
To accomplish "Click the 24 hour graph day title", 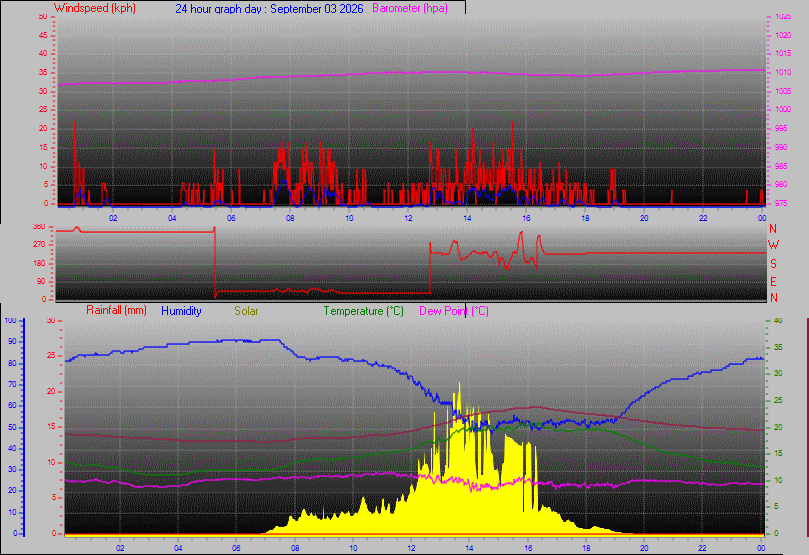I will tap(269, 9).
